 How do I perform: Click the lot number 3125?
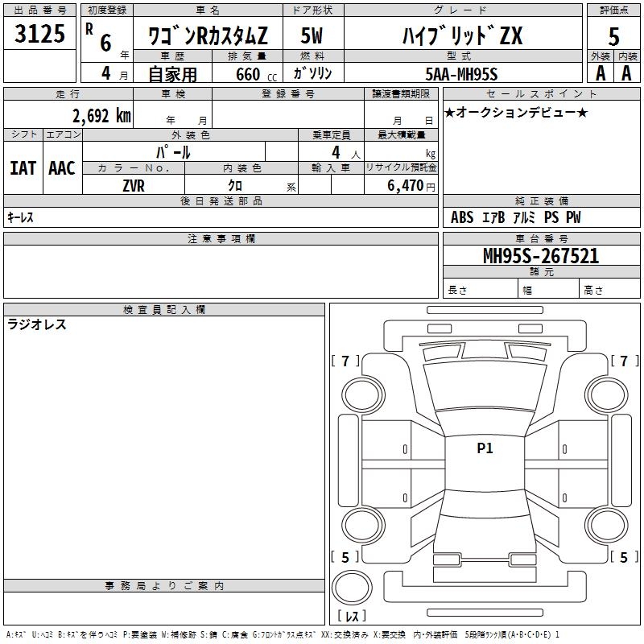(40, 35)
